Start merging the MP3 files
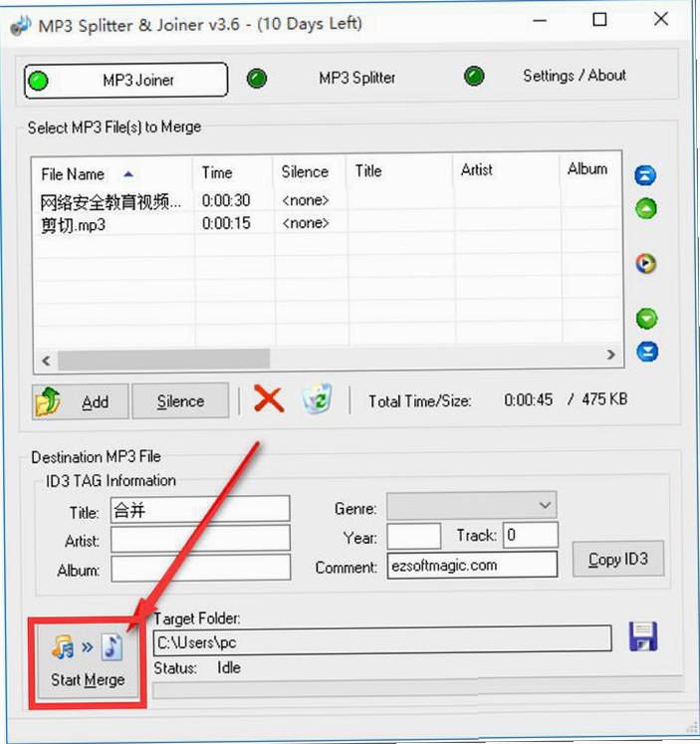This screenshot has width=700, height=744. [x=88, y=661]
